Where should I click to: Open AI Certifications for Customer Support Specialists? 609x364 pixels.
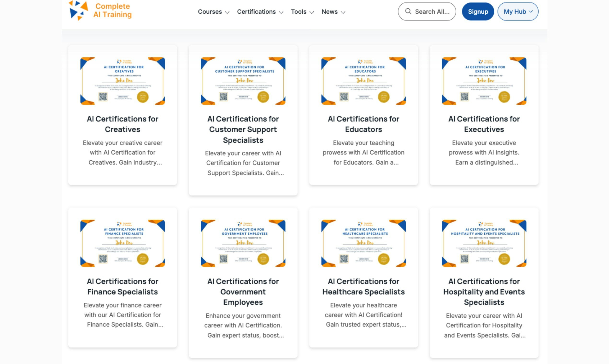[243, 129]
